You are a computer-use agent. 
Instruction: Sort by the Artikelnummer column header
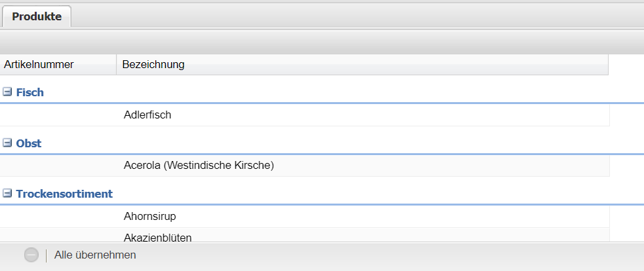[58, 64]
